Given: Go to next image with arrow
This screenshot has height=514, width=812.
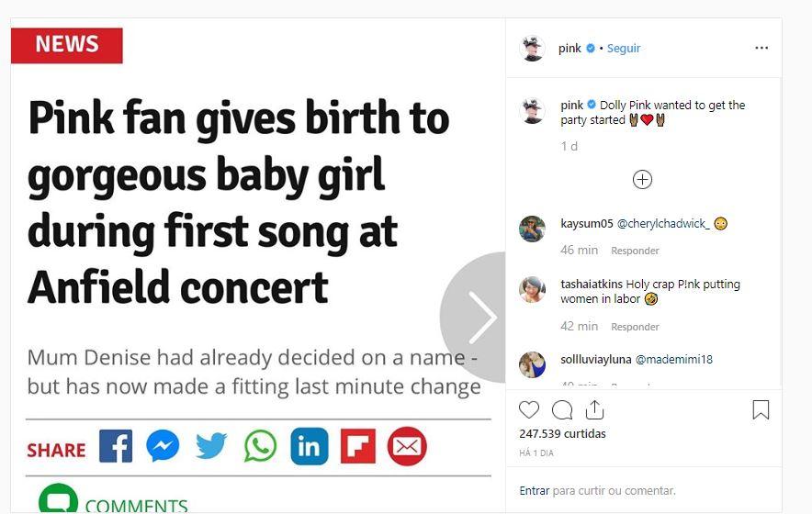Looking at the screenshot, I should [x=480, y=318].
